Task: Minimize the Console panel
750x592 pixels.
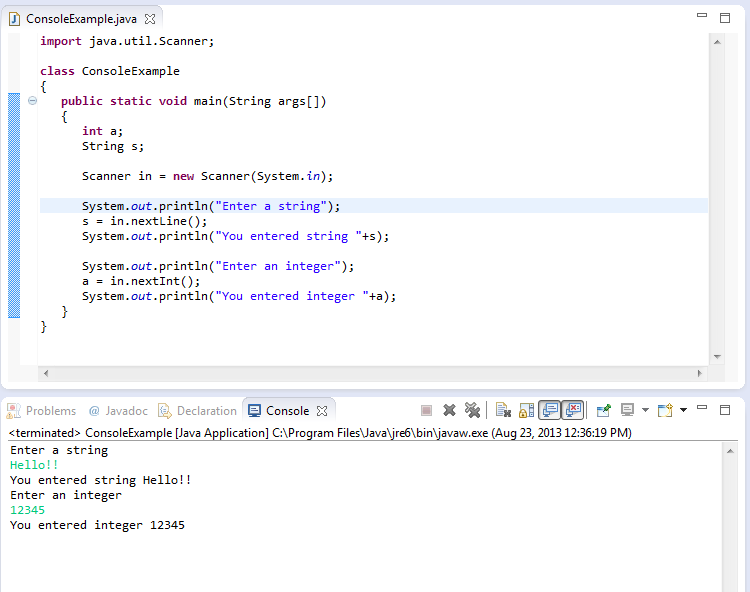Action: pyautogui.click(x=702, y=408)
